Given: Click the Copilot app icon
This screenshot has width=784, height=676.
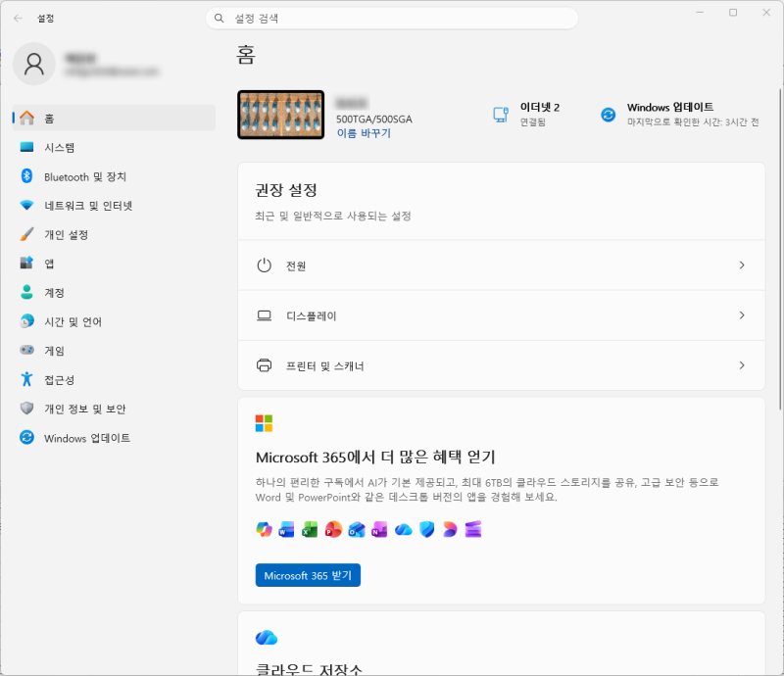Looking at the screenshot, I should (264, 529).
